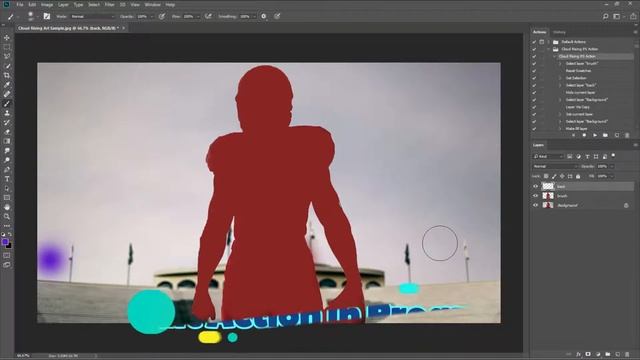Toggle pressure for opacity icon
Viewport: 640px width, 360px height.
coord(162,16)
